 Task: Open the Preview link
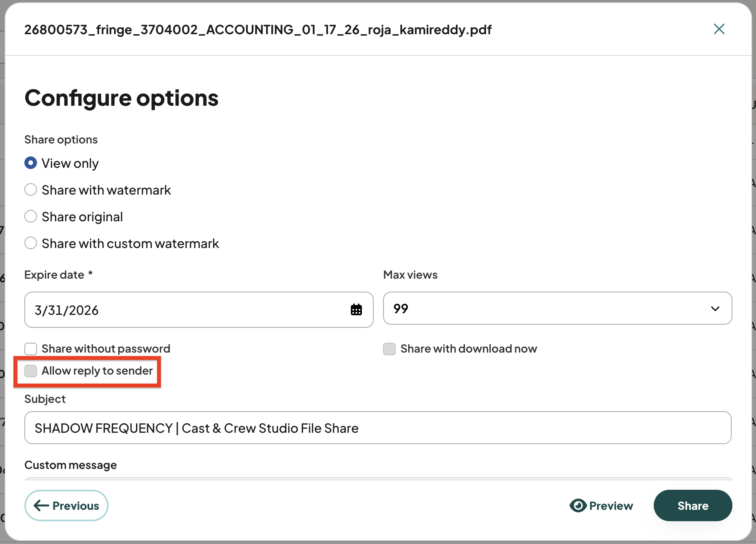point(601,505)
